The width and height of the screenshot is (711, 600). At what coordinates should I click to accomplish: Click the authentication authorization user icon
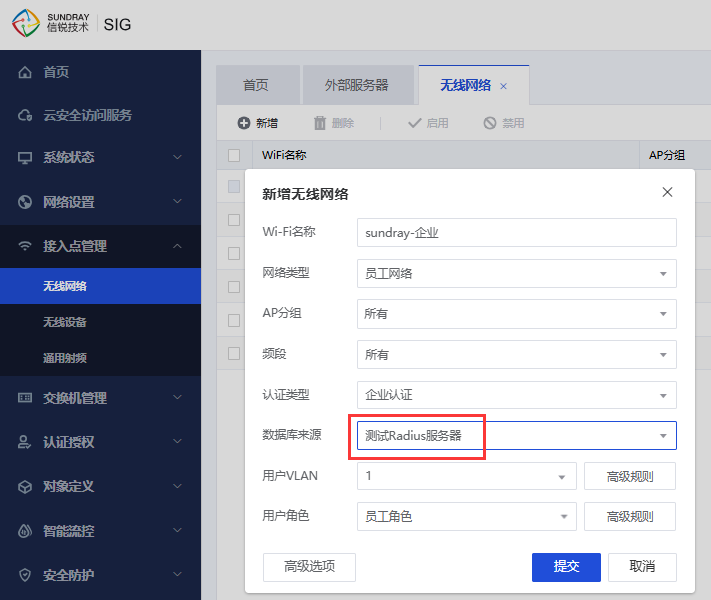click(24, 442)
